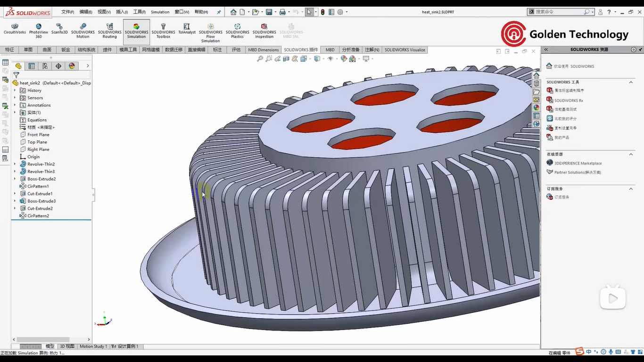The width and height of the screenshot is (644, 362).
Task: Collapse the SOLIDWORKS 工具 section
Action: tap(631, 82)
